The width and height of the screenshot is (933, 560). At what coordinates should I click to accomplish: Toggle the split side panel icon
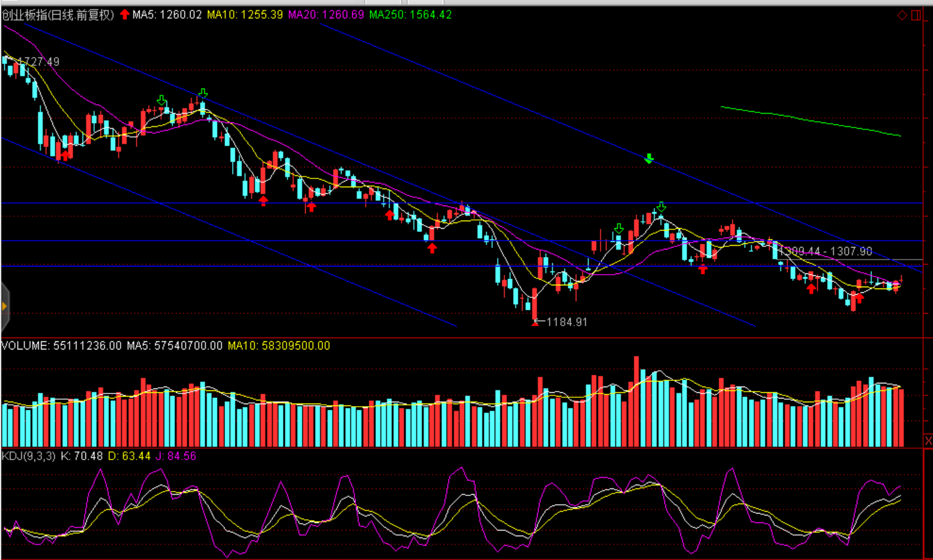coord(917,15)
